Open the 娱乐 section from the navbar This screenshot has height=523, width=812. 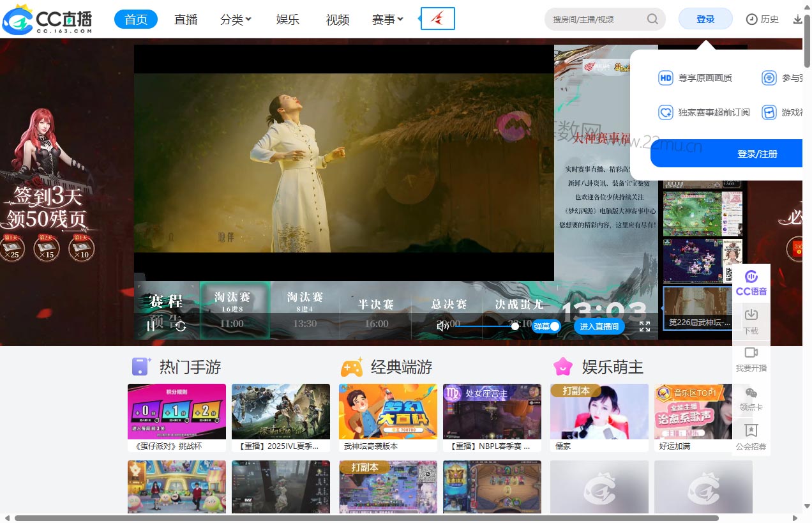tap(287, 19)
